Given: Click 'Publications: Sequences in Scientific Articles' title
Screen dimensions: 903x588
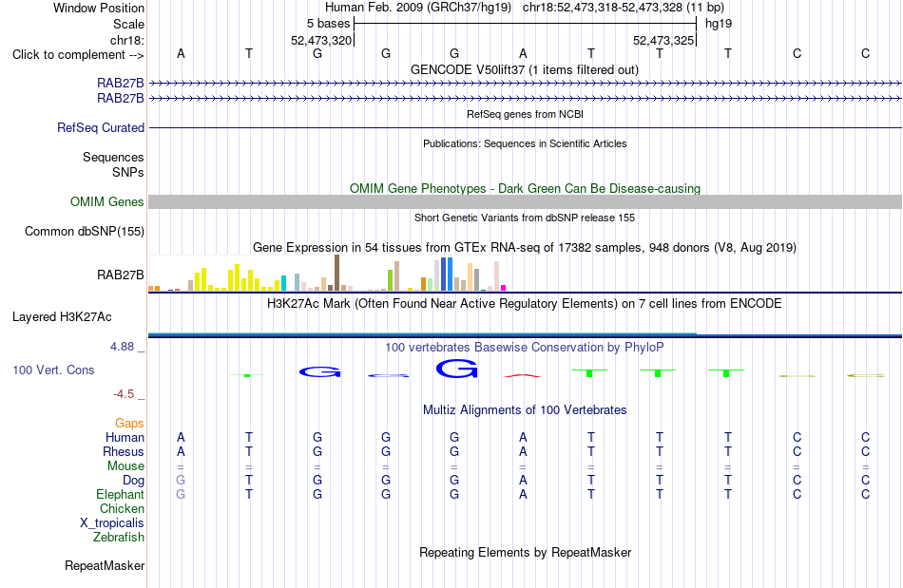Looking at the screenshot, I should pos(525,143).
